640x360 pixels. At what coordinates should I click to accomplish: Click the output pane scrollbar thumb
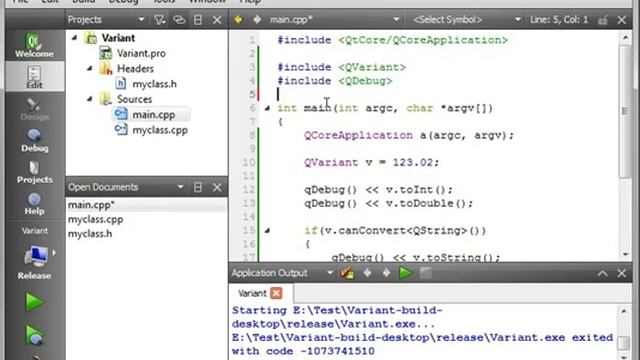pyautogui.click(x=624, y=343)
